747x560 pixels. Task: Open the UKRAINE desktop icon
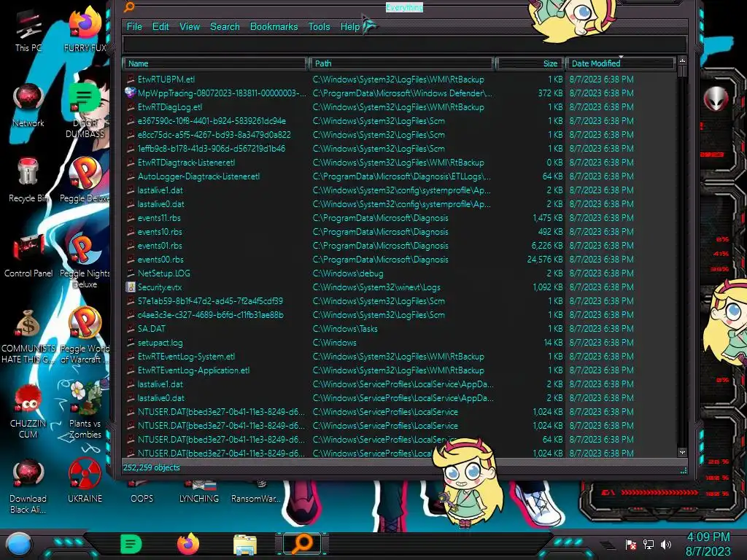click(x=85, y=481)
